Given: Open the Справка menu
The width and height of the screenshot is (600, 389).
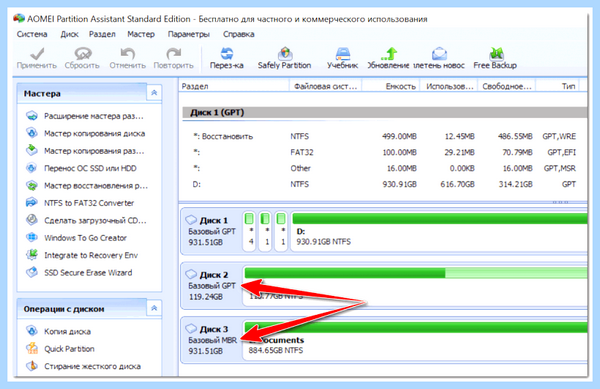Looking at the screenshot, I should (x=239, y=34).
